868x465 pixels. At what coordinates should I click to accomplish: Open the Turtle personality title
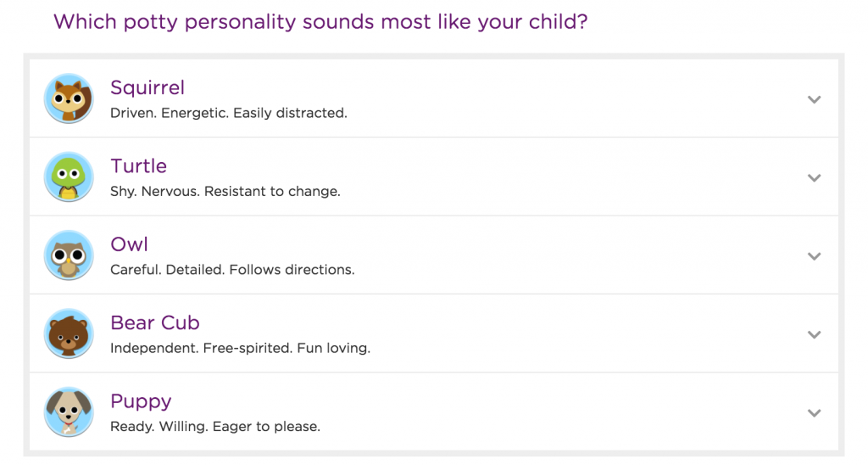coord(138,166)
